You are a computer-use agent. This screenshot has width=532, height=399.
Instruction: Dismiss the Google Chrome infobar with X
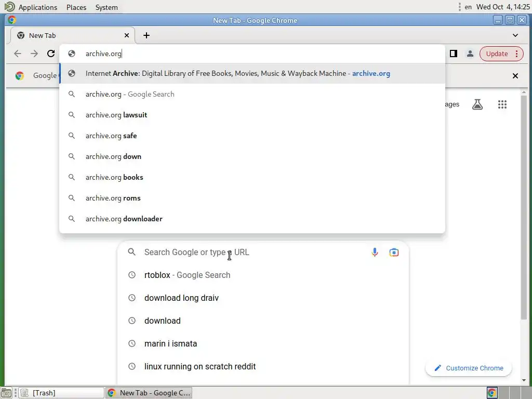point(515,76)
